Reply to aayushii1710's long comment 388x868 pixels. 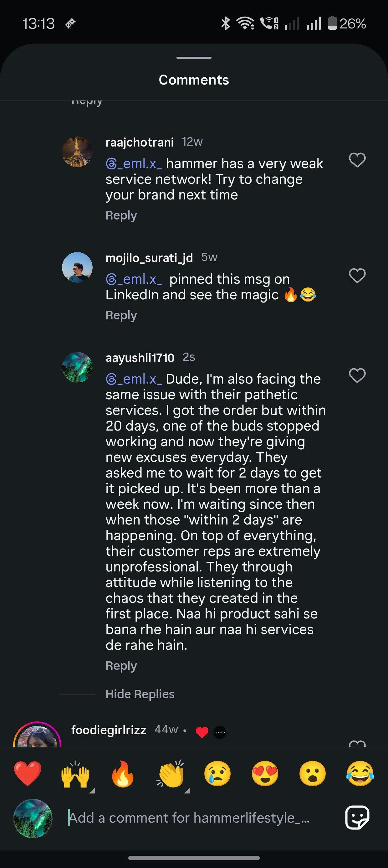pos(121,666)
